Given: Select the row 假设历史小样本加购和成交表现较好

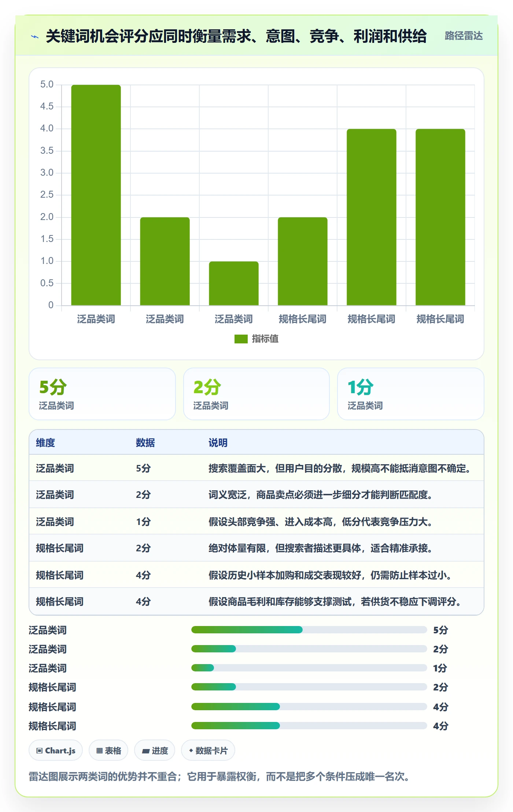Looking at the screenshot, I should 256,575.
